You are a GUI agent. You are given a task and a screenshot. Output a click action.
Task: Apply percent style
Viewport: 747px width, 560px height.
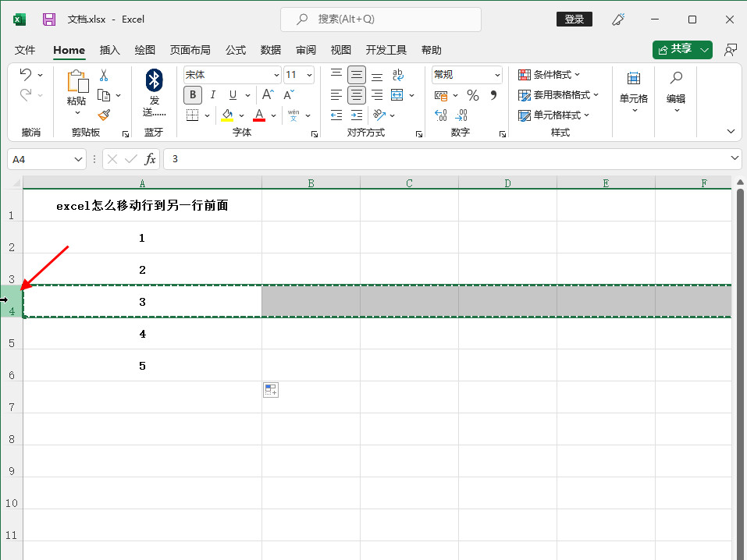(472, 95)
